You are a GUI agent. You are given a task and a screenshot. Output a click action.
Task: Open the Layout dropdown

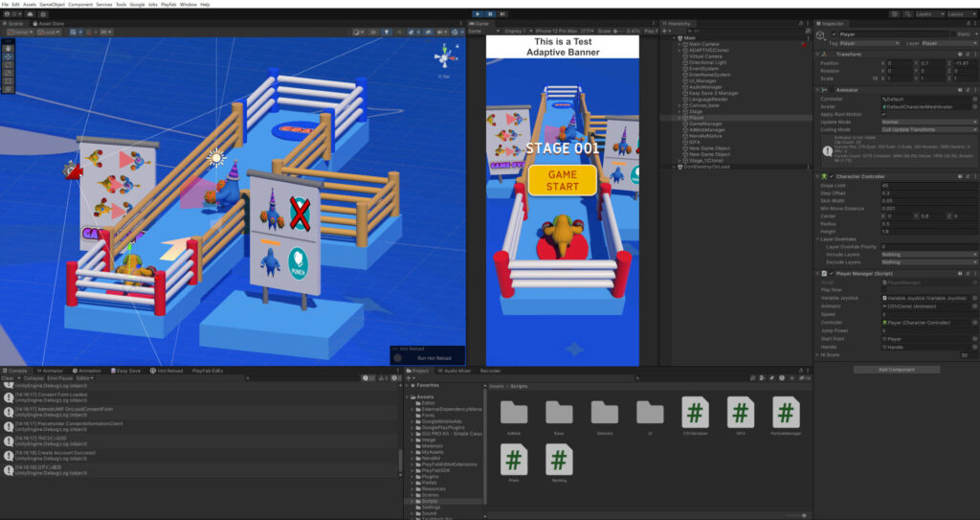coord(960,13)
